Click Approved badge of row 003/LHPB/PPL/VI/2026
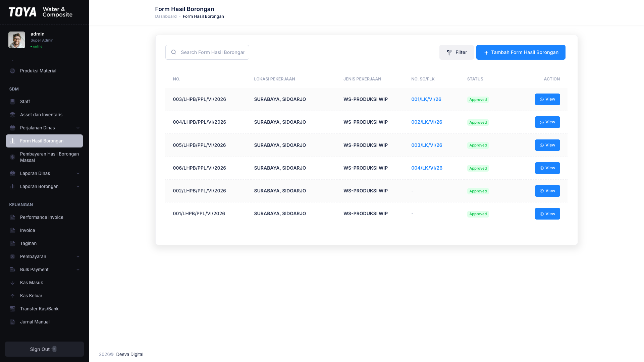Image resolution: width=644 pixels, height=362 pixels. [478, 100]
